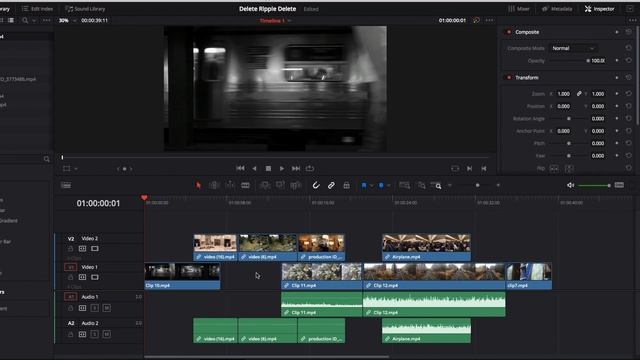Image resolution: width=640 pixels, height=360 pixels.
Task: Click the red timeline playhead marker
Action: click(x=144, y=198)
